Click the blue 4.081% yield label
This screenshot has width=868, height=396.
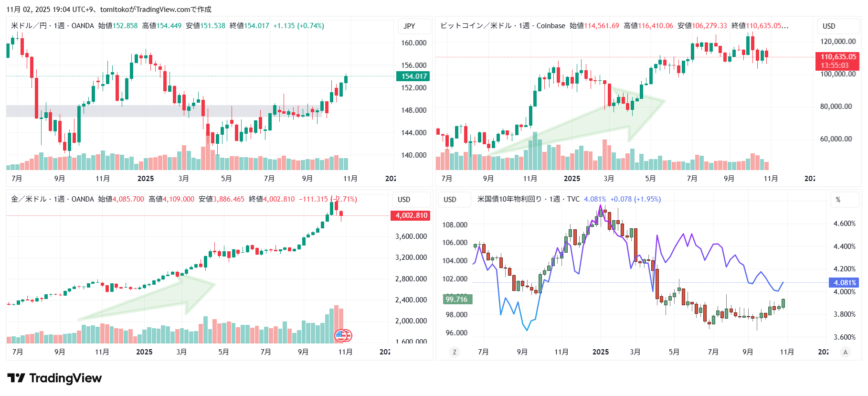pyautogui.click(x=844, y=283)
